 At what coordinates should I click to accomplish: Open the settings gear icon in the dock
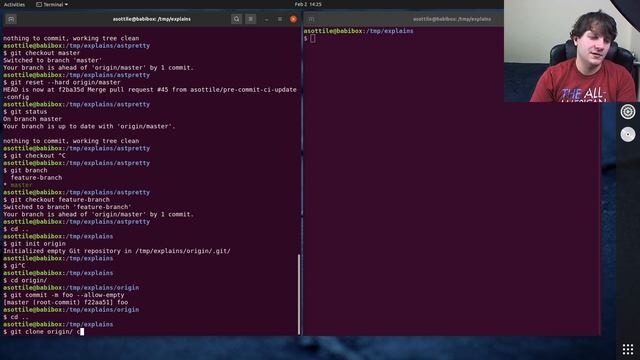[x=628, y=111]
